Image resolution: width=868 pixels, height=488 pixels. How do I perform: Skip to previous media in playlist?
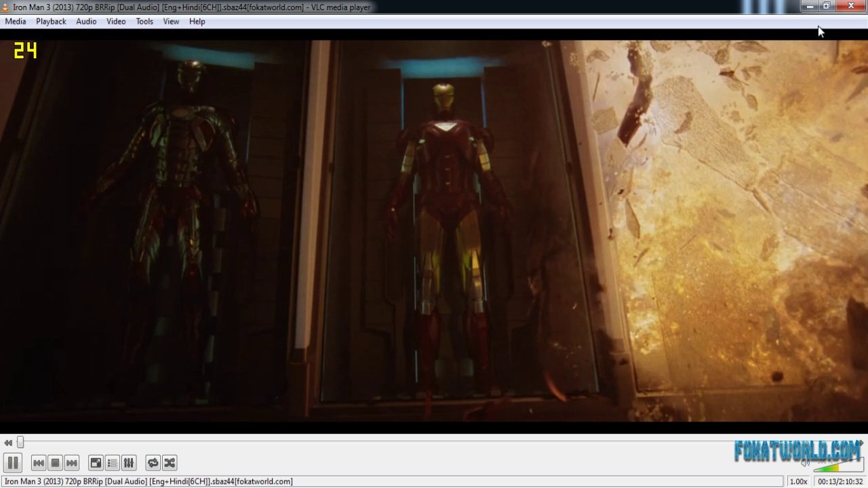pyautogui.click(x=39, y=463)
